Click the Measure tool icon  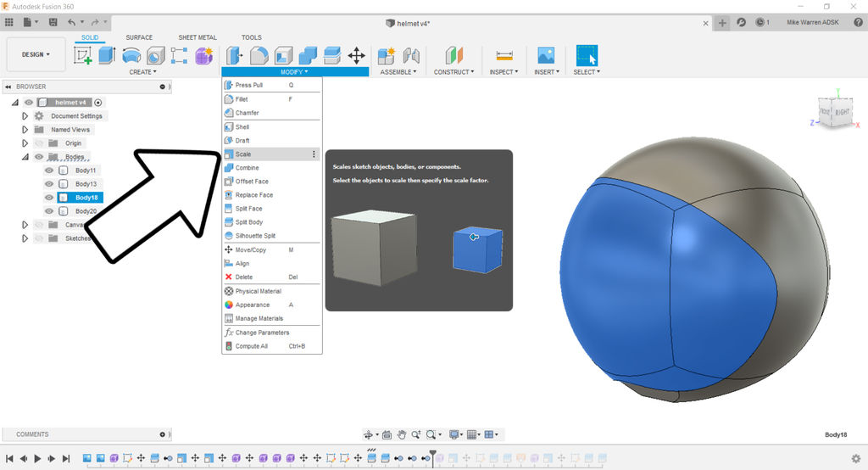[x=504, y=55]
